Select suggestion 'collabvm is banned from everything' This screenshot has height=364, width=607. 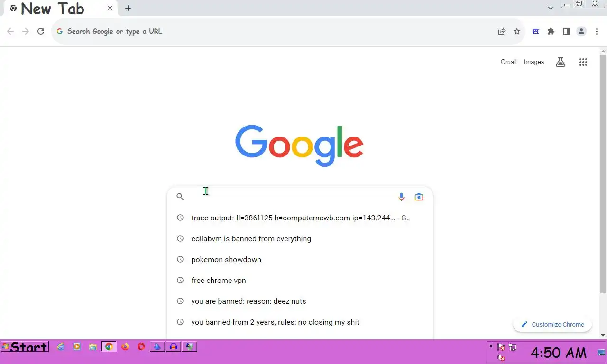coord(300,239)
